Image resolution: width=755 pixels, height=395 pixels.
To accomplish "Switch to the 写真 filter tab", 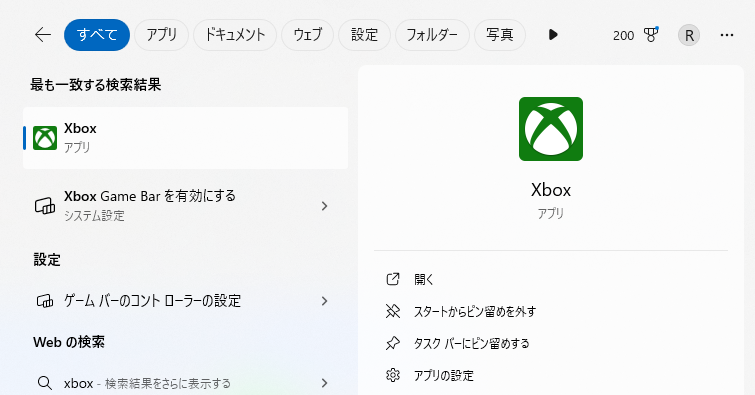I will tap(500, 35).
